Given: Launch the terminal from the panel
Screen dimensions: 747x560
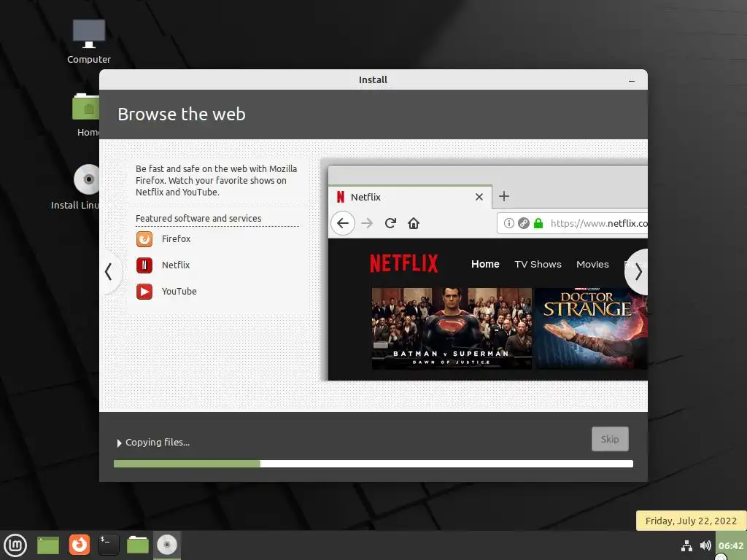Looking at the screenshot, I should (108, 545).
